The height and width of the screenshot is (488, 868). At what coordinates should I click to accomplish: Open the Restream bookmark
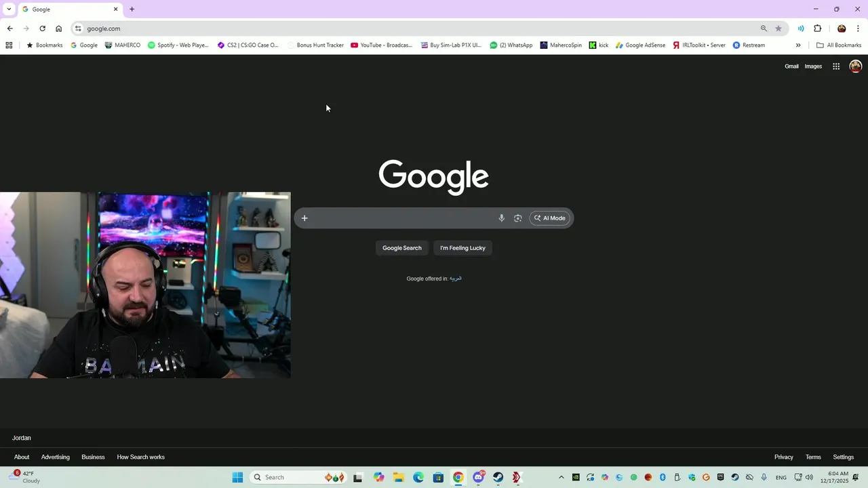pos(749,45)
